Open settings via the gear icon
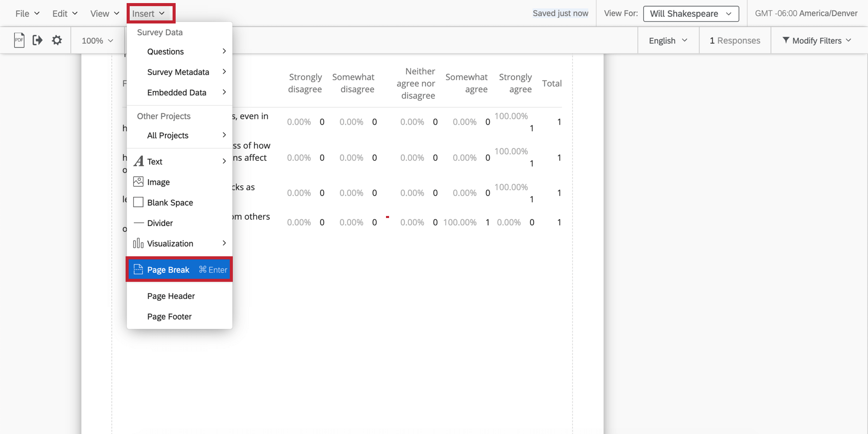 [x=57, y=40]
